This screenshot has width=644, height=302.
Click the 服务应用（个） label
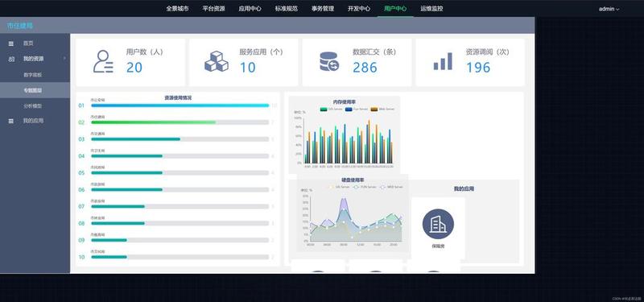(261, 52)
